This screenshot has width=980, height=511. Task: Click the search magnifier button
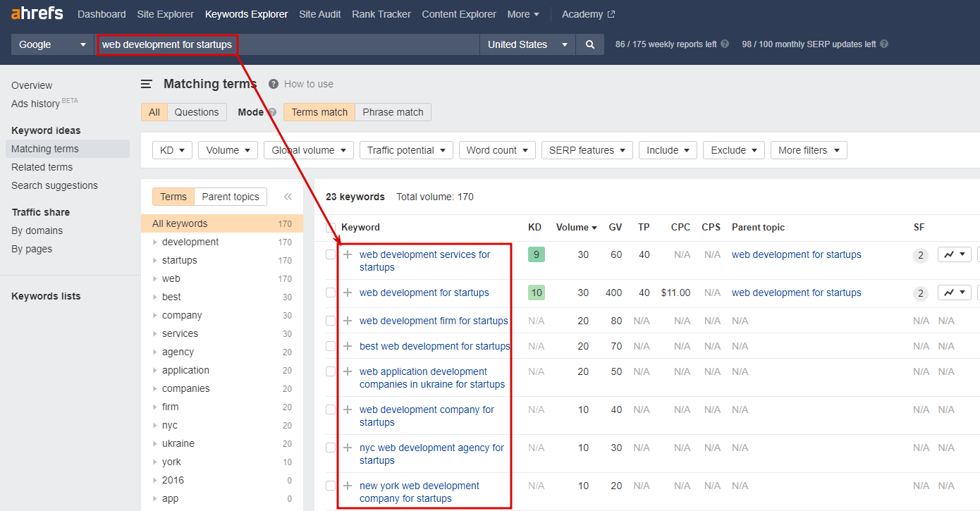[590, 44]
